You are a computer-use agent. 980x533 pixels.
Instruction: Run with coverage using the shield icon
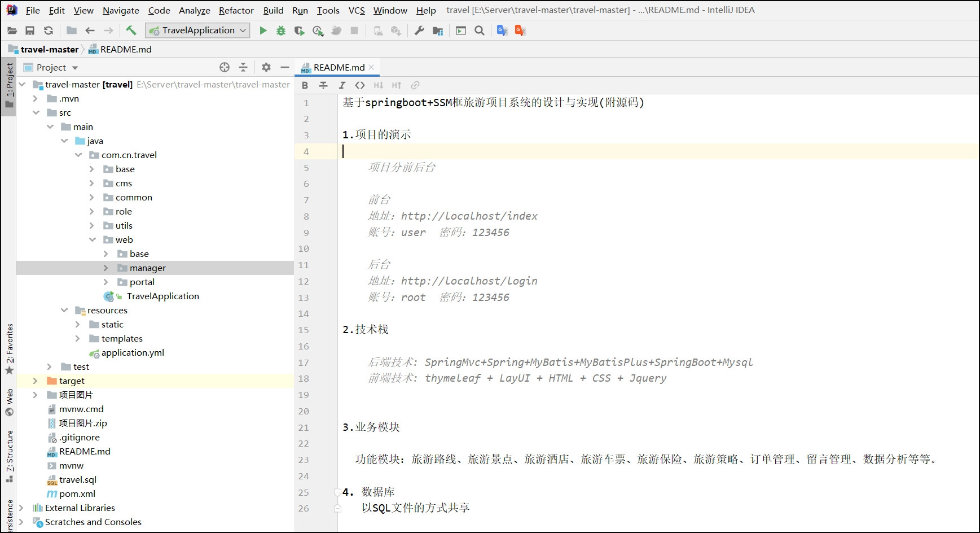pyautogui.click(x=299, y=30)
